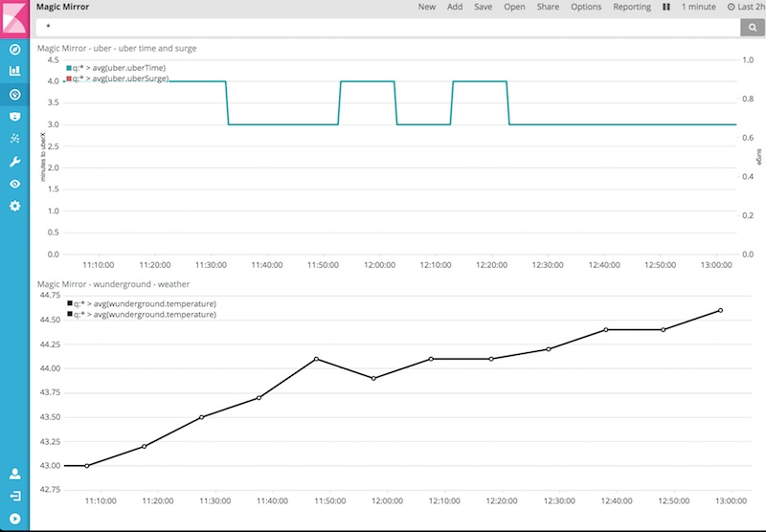Click 'Magic Mirror - uber - uber time and surge' title

(x=117, y=48)
